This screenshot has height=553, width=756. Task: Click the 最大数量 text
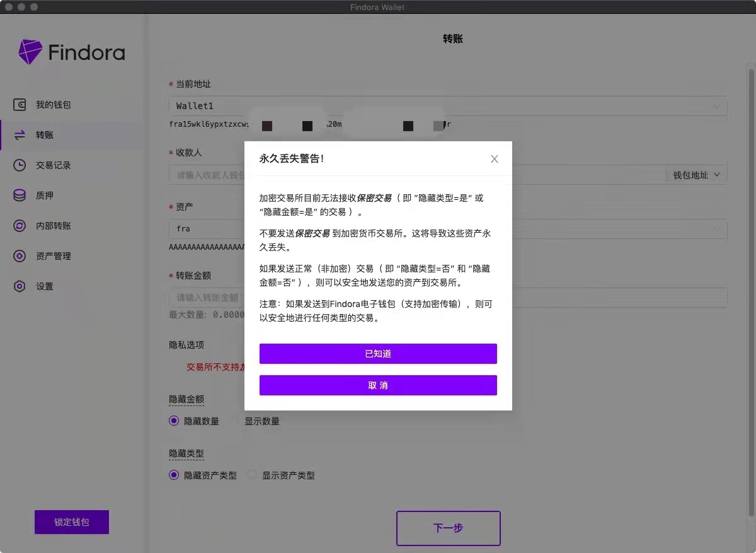(x=207, y=315)
